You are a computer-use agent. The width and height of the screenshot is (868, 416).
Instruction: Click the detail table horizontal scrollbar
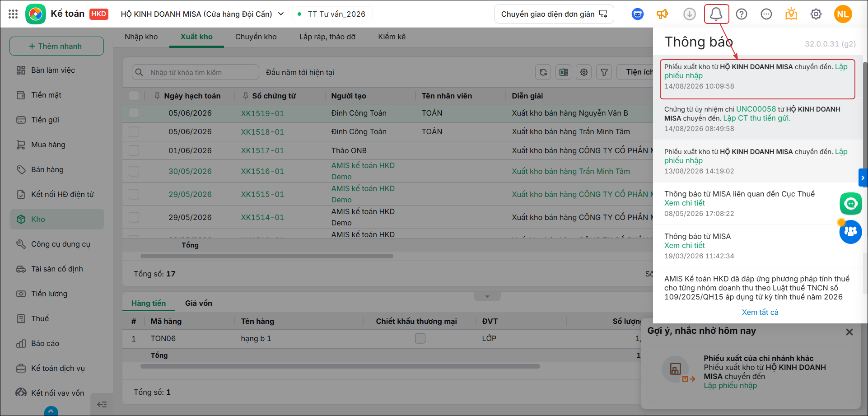point(340,366)
